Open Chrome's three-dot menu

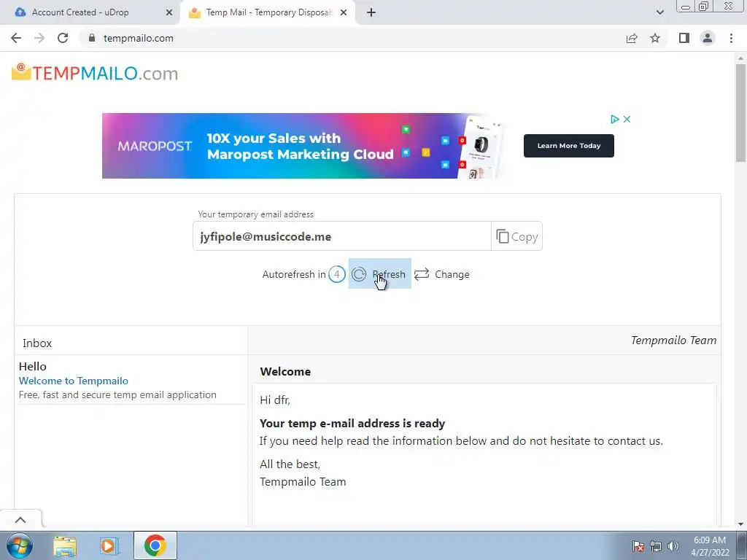coord(731,38)
